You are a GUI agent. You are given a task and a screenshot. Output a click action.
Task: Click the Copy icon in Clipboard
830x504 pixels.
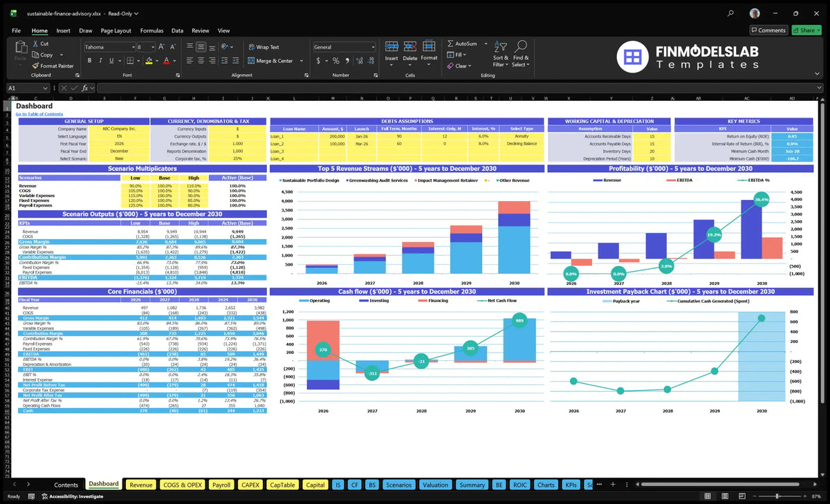[x=35, y=55]
